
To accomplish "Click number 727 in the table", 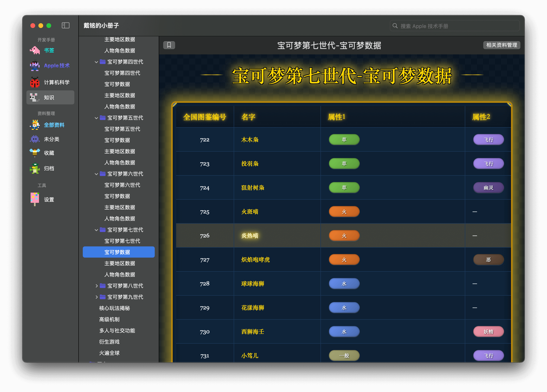I will (x=205, y=260).
